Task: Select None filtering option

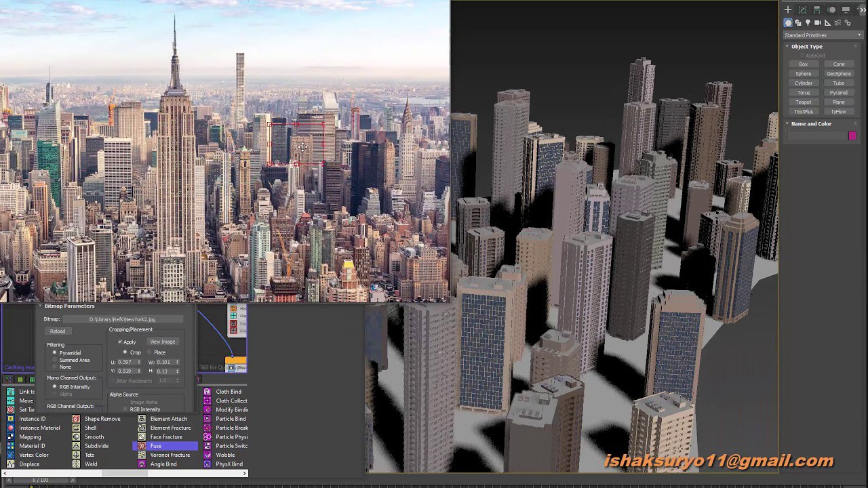Action: click(x=55, y=367)
